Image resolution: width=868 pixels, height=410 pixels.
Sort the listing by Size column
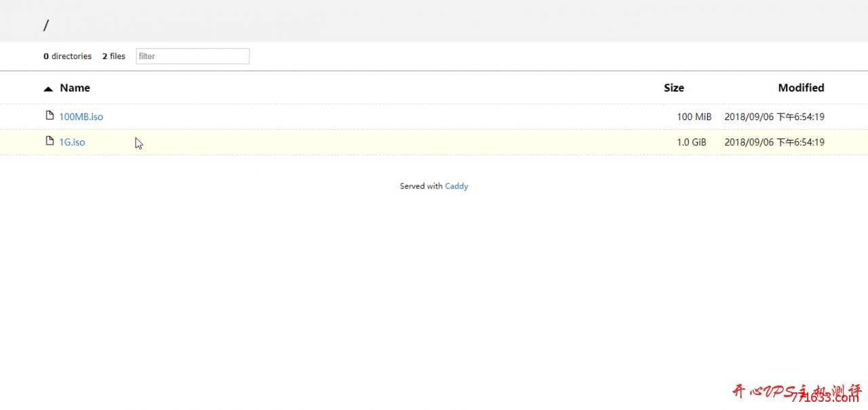click(673, 88)
